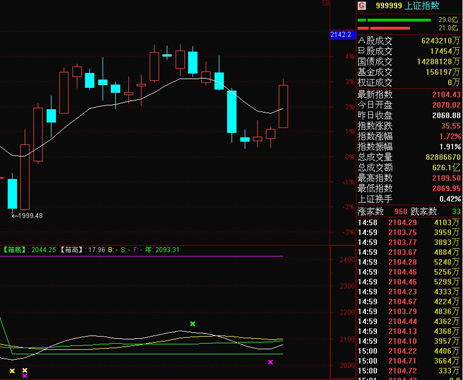Click the 1999.48 low price arrow label
This screenshot has height=380, width=463.
(x=27, y=216)
